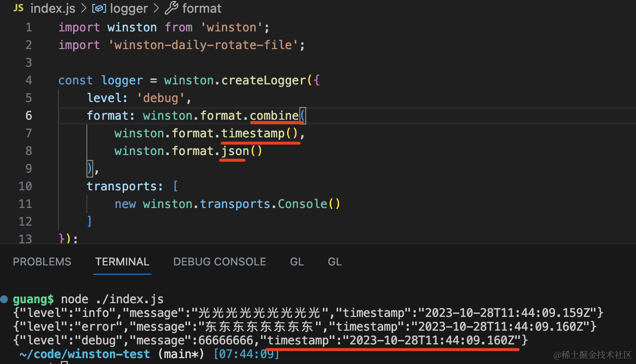Click line number 6 in gutter

click(28, 116)
